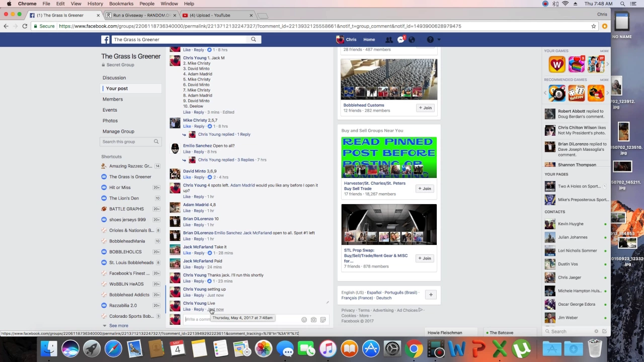644x362 pixels.
Task: Click the Facebook logo icon
Action: coord(106,40)
